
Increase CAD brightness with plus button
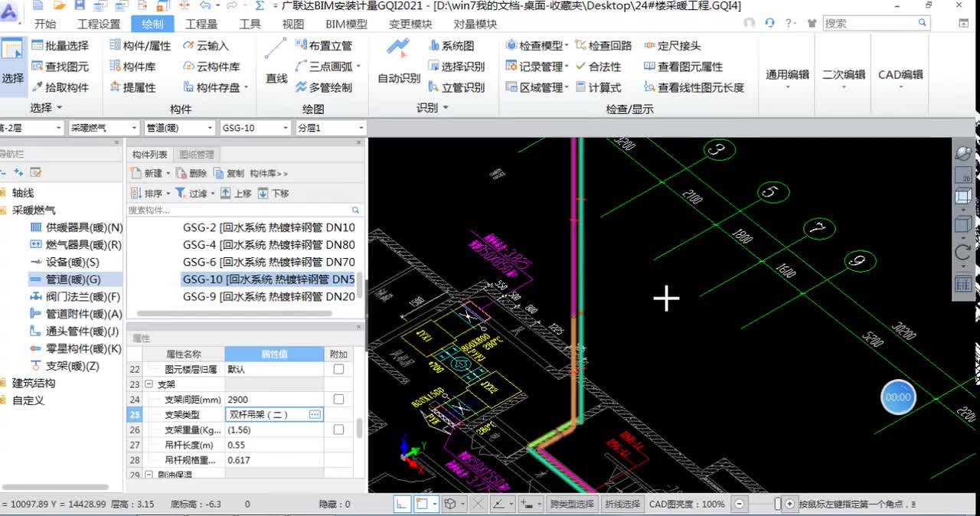[789, 504]
